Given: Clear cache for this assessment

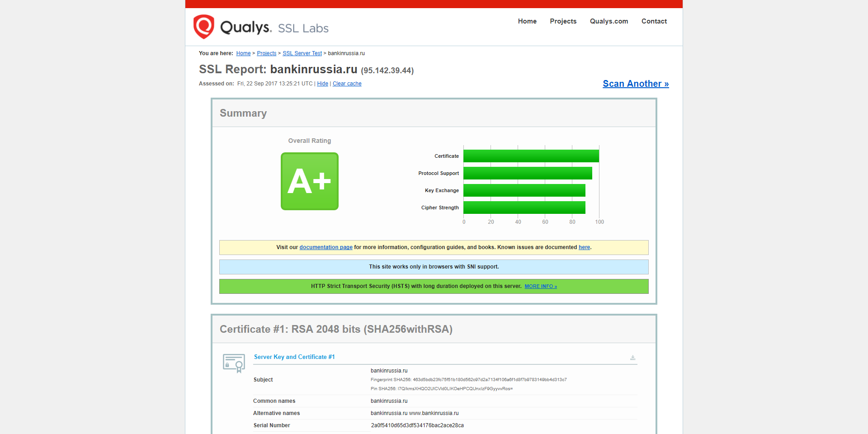Looking at the screenshot, I should 347,84.
